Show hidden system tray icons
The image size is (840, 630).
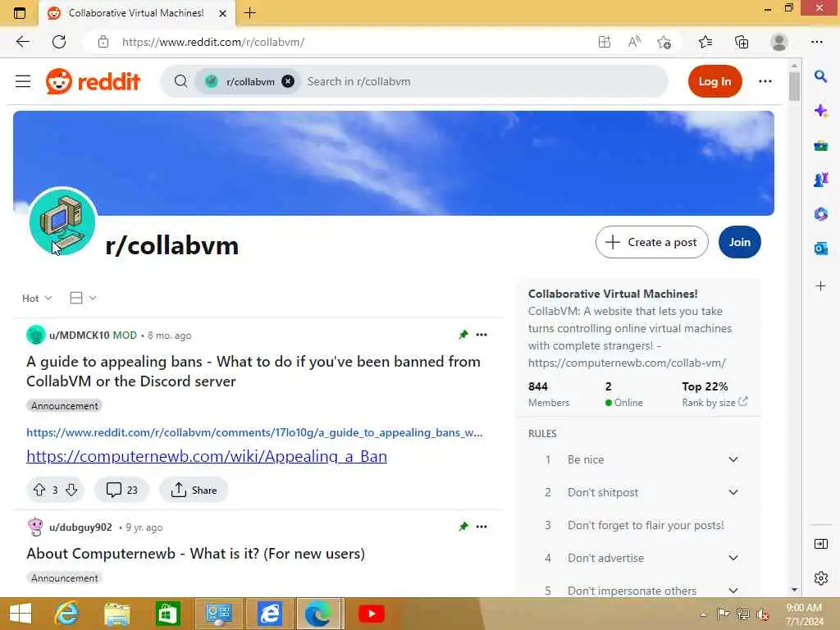point(703,614)
